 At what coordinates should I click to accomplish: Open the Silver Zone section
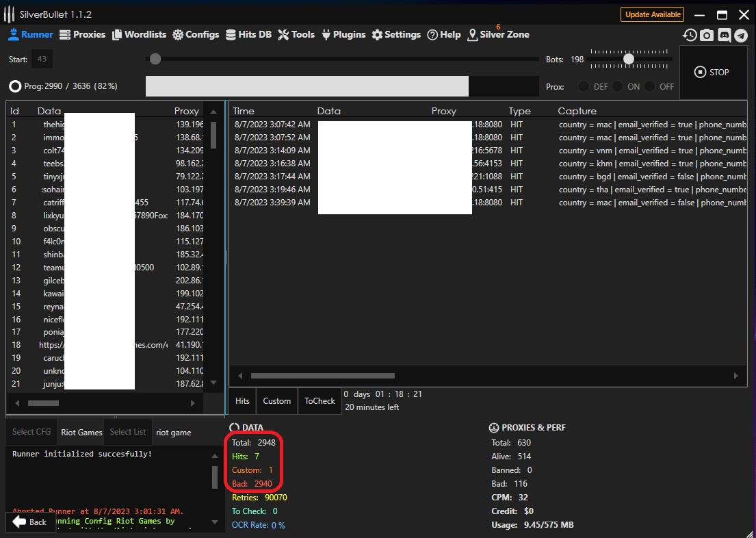(498, 35)
